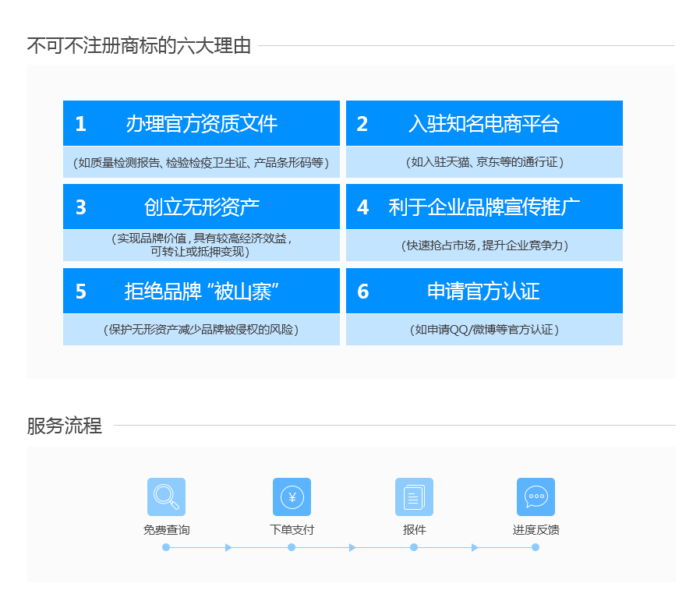The image size is (700, 601).
Task: Click the 拒绝品牌"被山寨" header
Action: [x=201, y=291]
